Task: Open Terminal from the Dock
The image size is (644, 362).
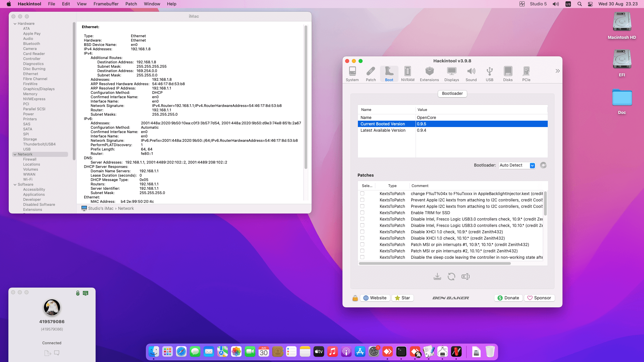Action: click(x=401, y=352)
